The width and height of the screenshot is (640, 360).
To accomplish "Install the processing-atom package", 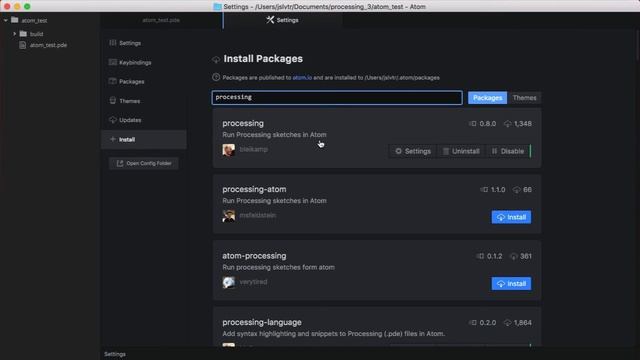I will tap(511, 217).
